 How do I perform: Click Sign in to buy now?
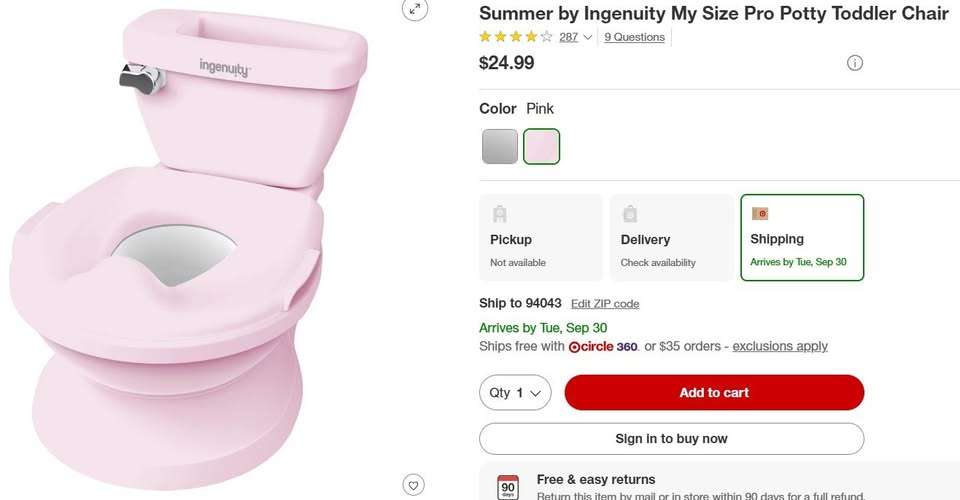point(671,439)
